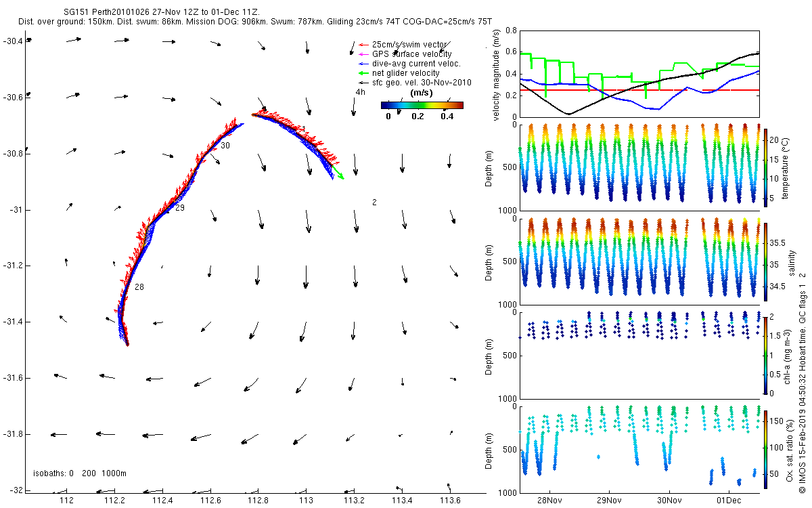Click the '-30.4' latitude tick label
812x508 pixels.
13,41
